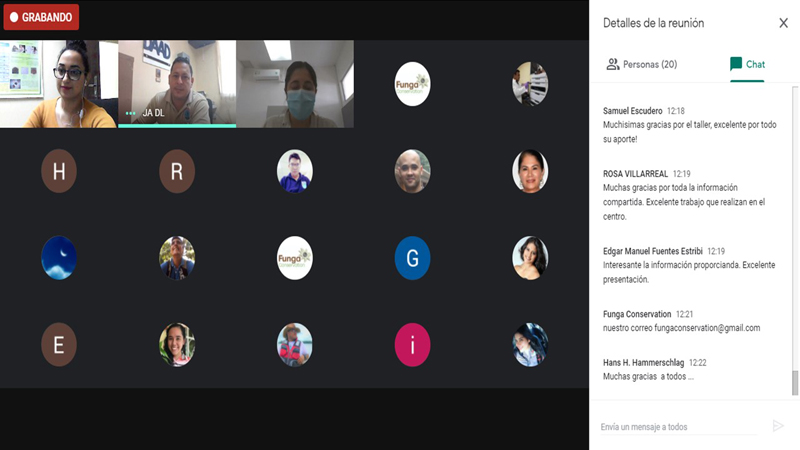This screenshot has width=800, height=450.
Task: Select the brown E participant avatar
Action: (x=59, y=344)
